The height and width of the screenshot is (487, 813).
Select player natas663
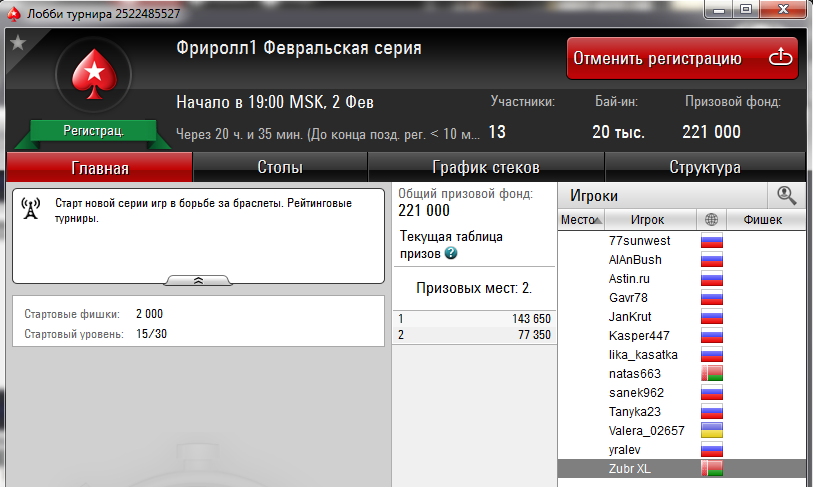[682, 374]
